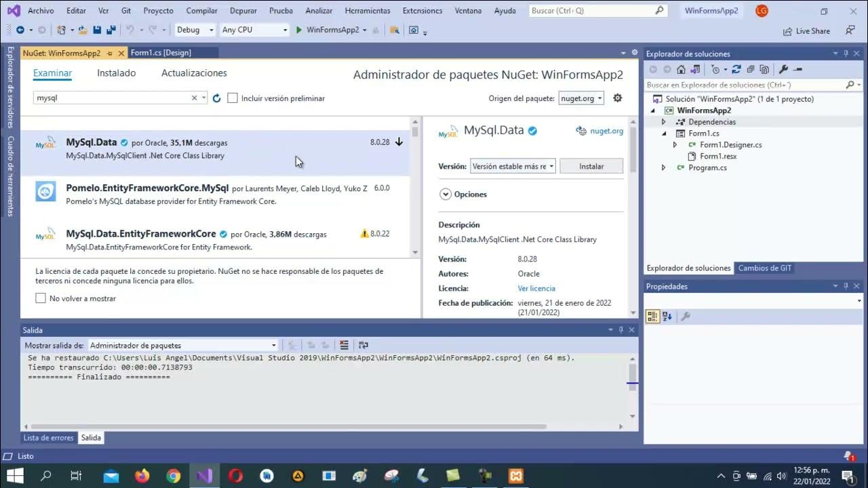Clear the mysql search box text
868x488 pixels.
[x=194, y=98]
